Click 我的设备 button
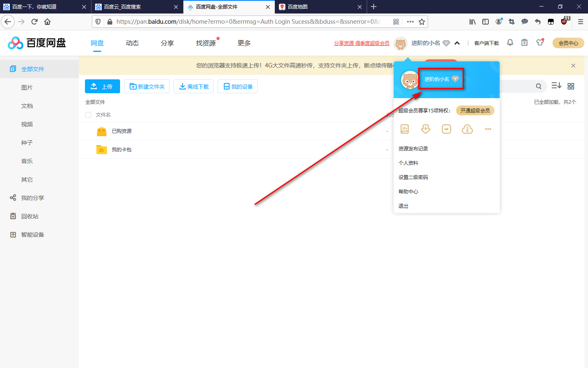Screen dimensions: 588x368 point(238,86)
